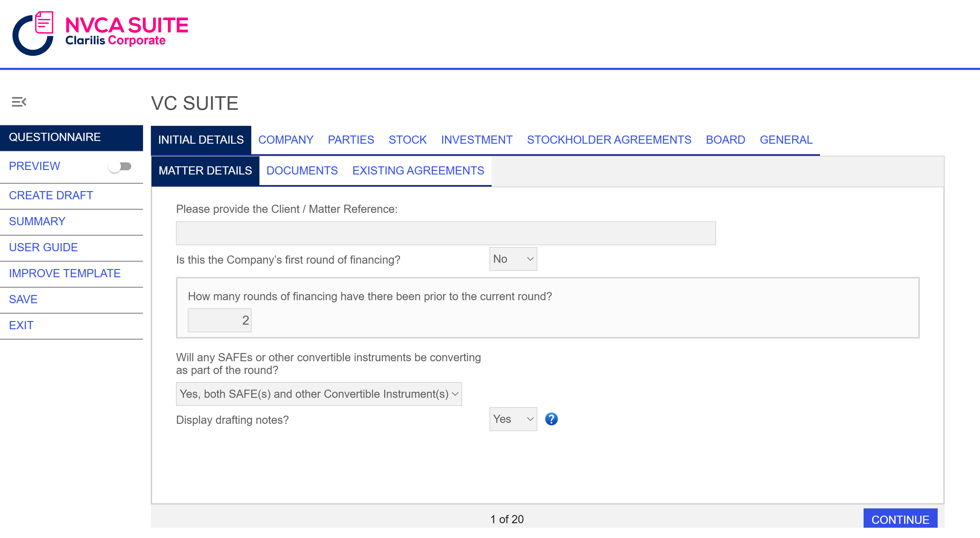Edit the prior financing rounds number field

click(220, 320)
